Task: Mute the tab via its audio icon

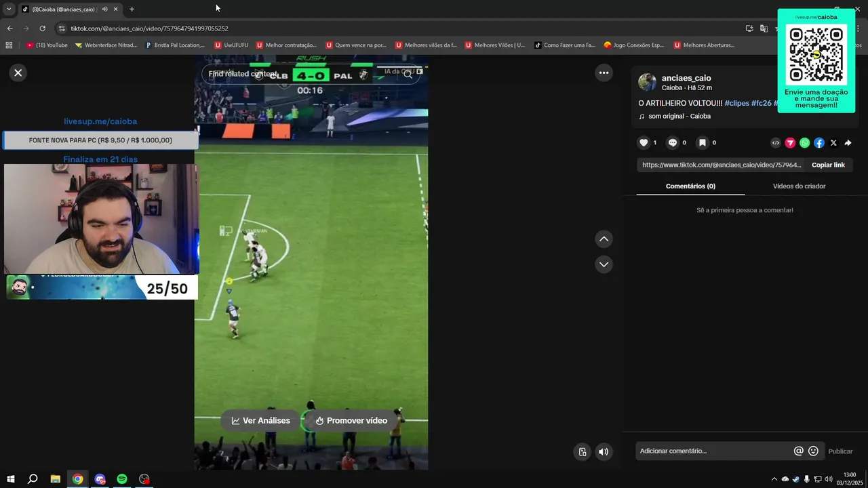Action: (x=104, y=9)
